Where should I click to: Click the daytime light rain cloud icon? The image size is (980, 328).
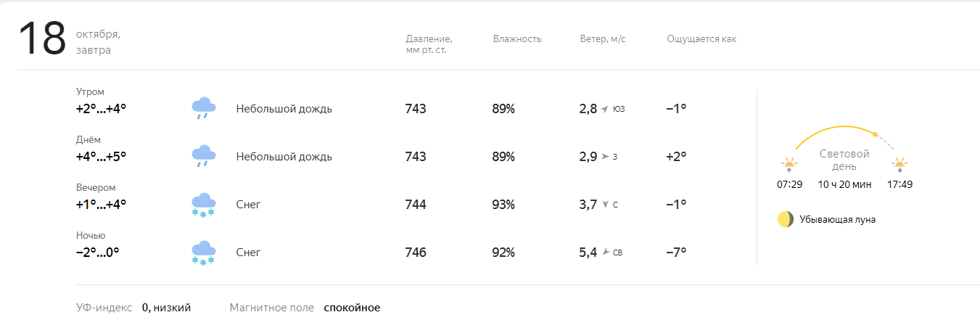click(x=204, y=156)
